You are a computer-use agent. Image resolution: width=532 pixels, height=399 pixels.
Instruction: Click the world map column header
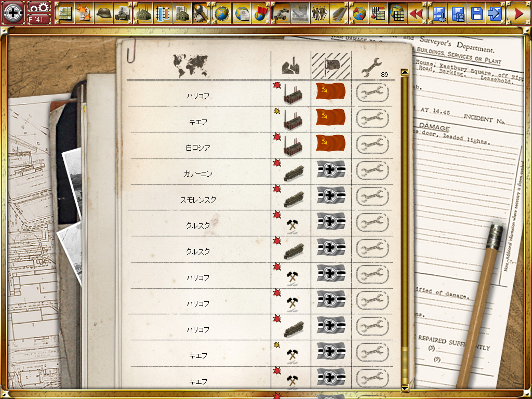point(190,66)
